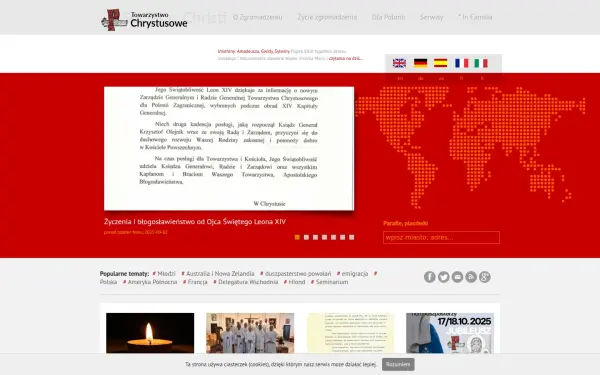Screen dimensions: 600x375
Task: Click the 'en' language code label
Action: [x=400, y=78]
